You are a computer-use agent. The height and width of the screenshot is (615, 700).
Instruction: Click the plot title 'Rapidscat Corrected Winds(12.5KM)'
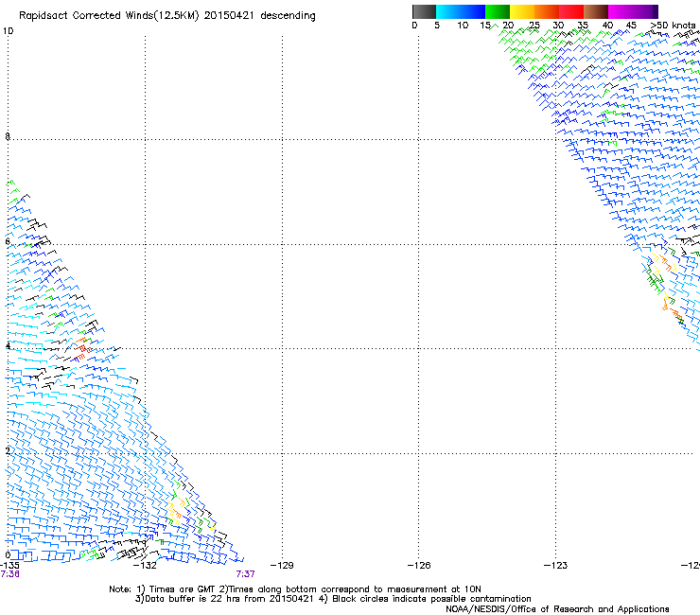109,16
